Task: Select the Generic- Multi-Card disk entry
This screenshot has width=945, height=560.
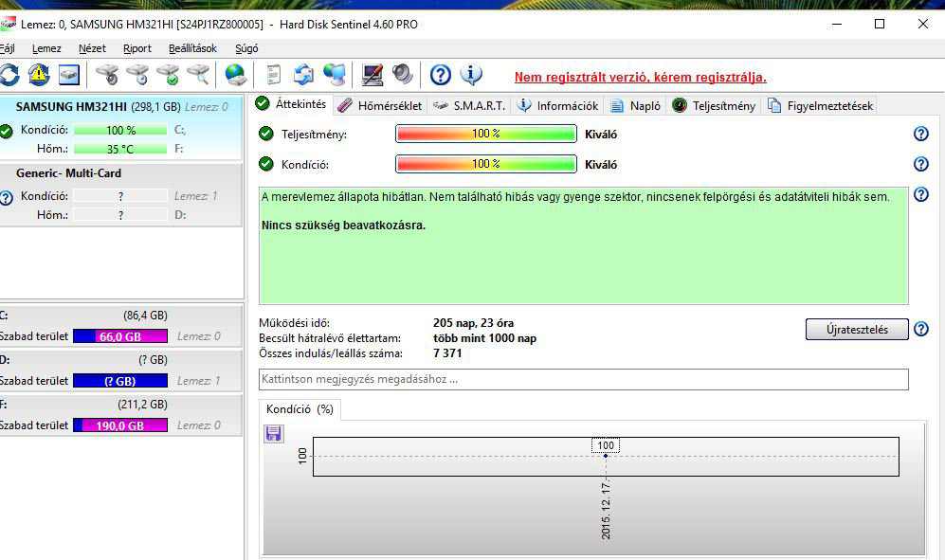Action: coord(120,194)
